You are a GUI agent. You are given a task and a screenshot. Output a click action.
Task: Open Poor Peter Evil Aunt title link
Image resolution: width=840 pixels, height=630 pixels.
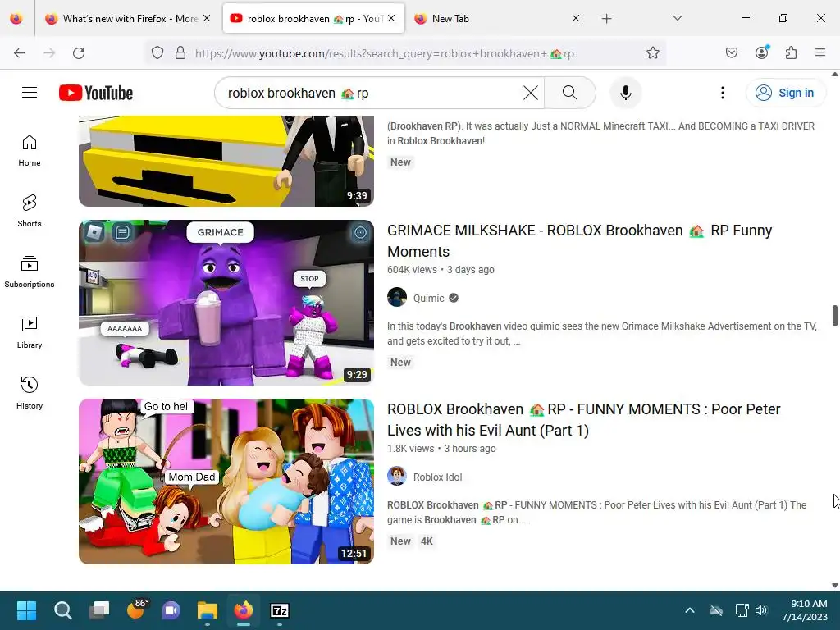click(583, 419)
